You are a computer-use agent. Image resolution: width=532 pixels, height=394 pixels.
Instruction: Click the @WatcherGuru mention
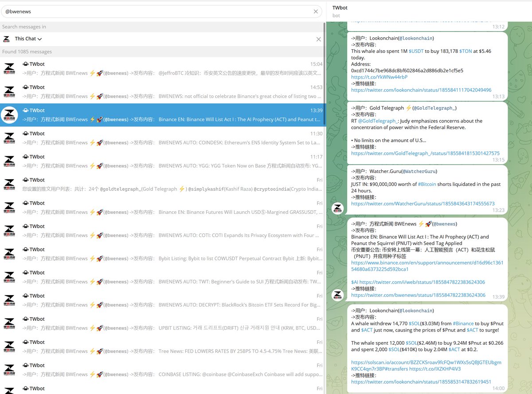click(x=419, y=171)
